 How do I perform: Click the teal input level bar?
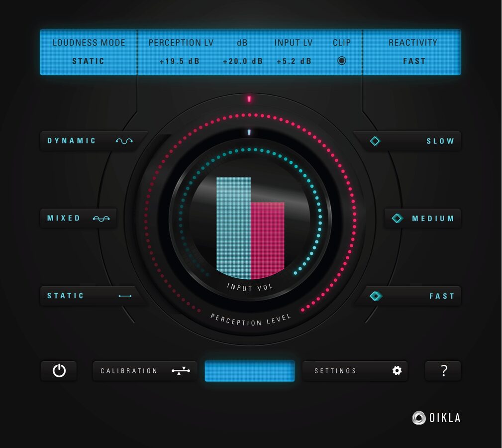click(x=233, y=227)
